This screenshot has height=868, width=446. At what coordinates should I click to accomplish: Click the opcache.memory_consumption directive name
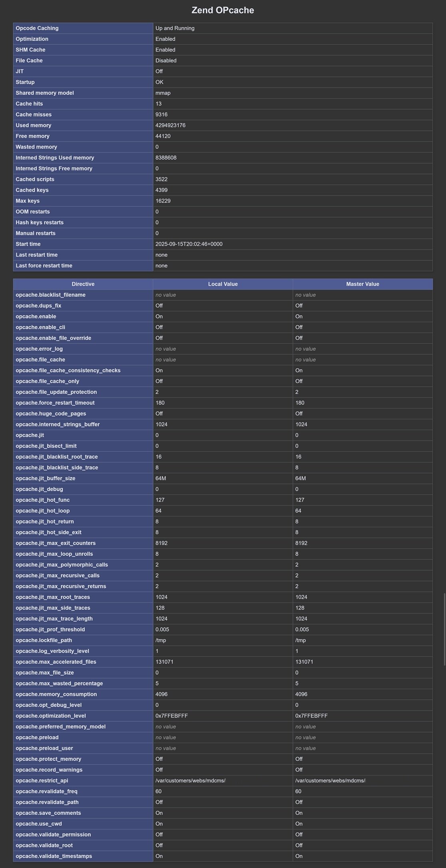tap(56, 694)
